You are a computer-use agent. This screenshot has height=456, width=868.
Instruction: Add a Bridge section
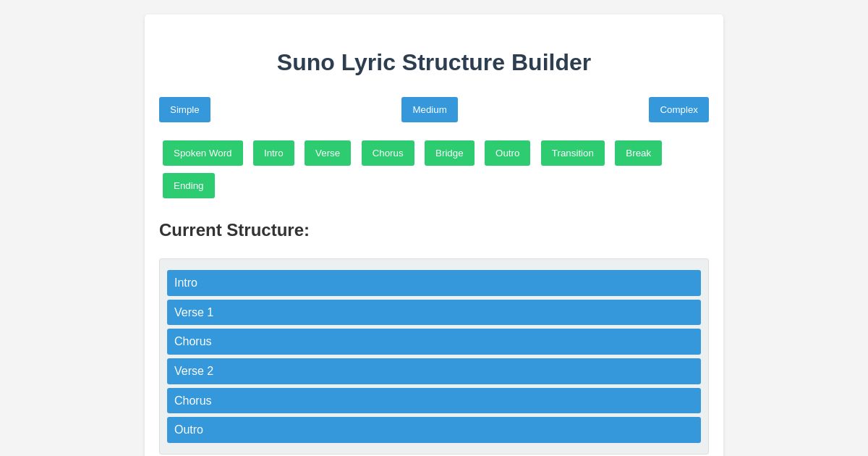click(x=449, y=153)
